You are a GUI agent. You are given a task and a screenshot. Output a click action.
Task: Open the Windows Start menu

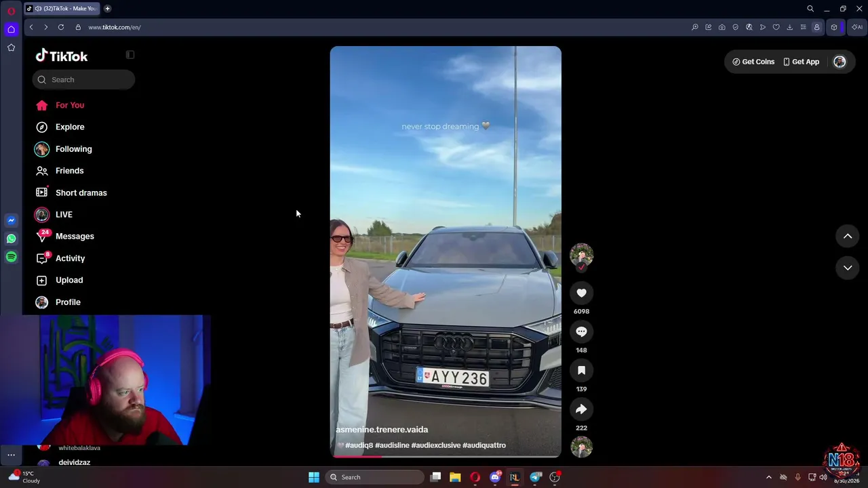(314, 477)
